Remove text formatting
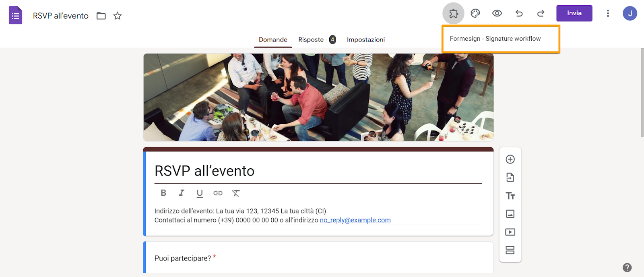 click(x=236, y=193)
